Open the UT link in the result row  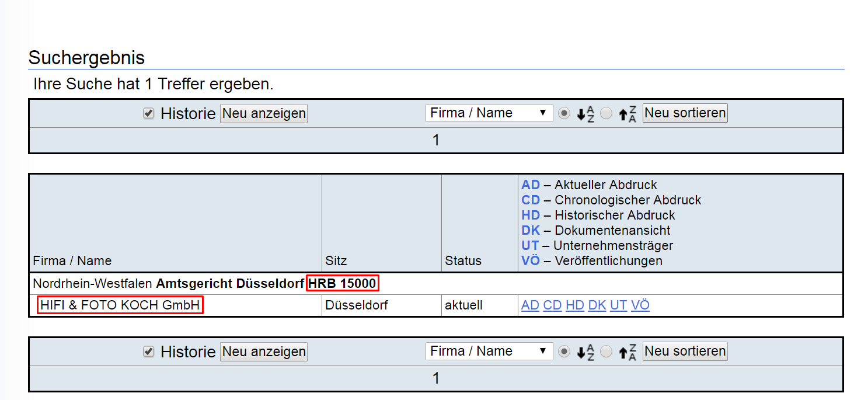(619, 305)
